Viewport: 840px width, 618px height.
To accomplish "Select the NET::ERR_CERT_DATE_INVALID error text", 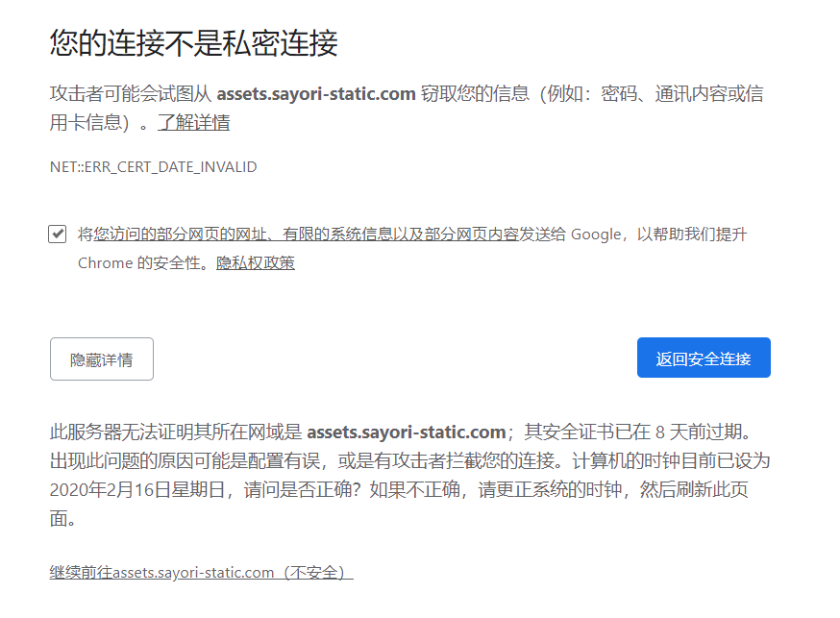I will [154, 166].
